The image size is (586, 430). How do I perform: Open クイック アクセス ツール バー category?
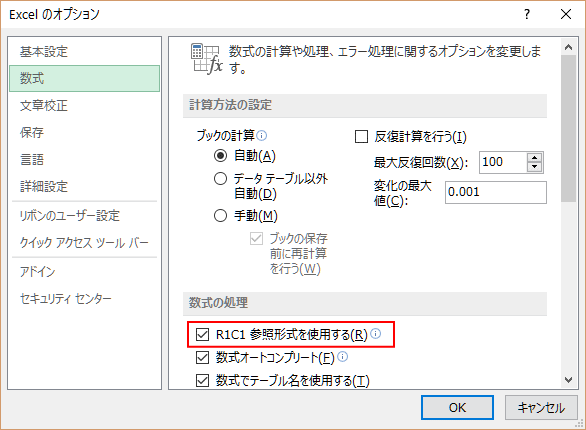click(x=84, y=243)
